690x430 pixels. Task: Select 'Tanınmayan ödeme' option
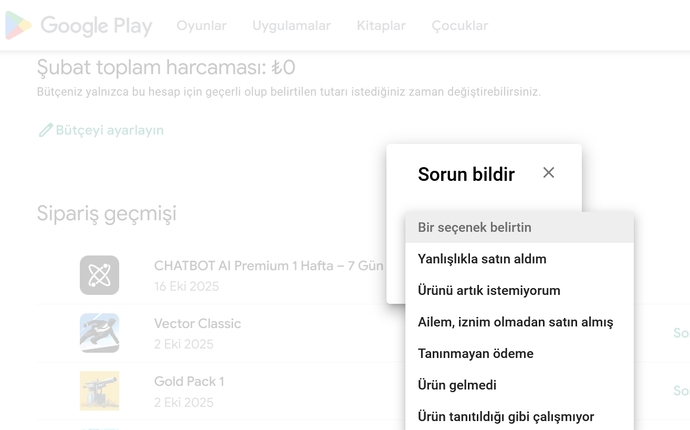tap(519, 353)
